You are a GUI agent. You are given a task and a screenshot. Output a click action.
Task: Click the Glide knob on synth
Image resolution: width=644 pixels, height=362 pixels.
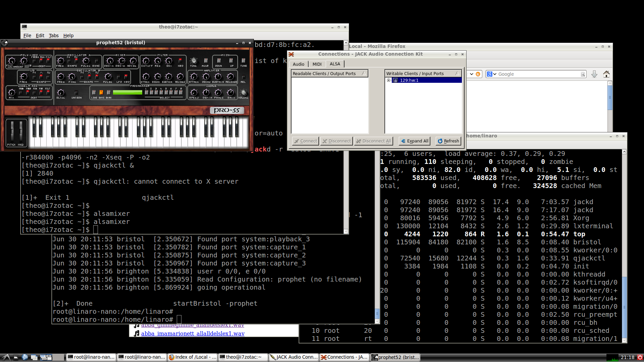point(61,93)
